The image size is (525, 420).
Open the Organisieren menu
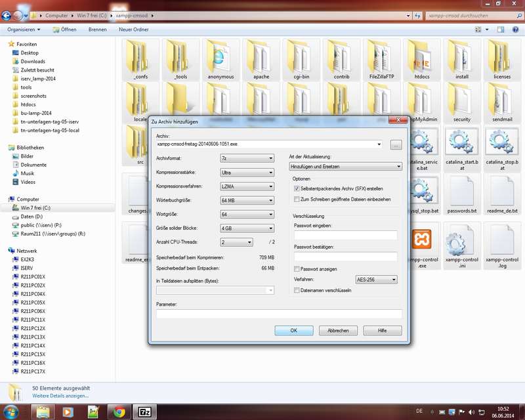click(24, 30)
